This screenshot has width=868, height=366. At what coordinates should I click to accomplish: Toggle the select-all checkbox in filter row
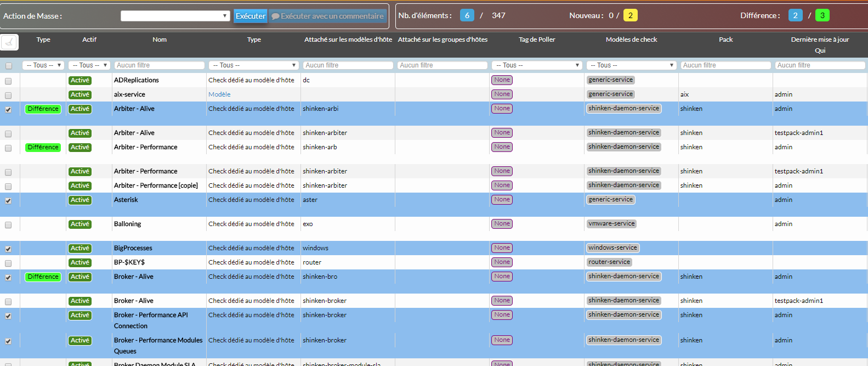click(8, 66)
